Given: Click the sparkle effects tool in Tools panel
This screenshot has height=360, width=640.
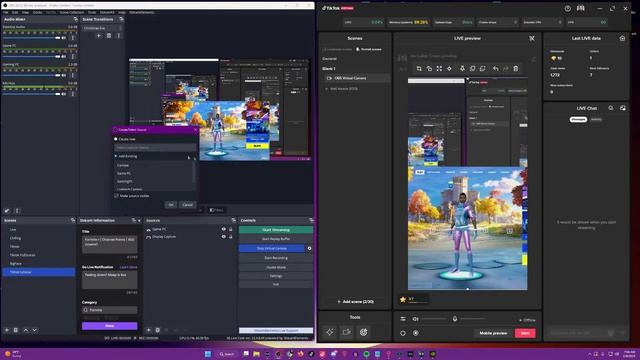Looking at the screenshot, I should [329, 332].
